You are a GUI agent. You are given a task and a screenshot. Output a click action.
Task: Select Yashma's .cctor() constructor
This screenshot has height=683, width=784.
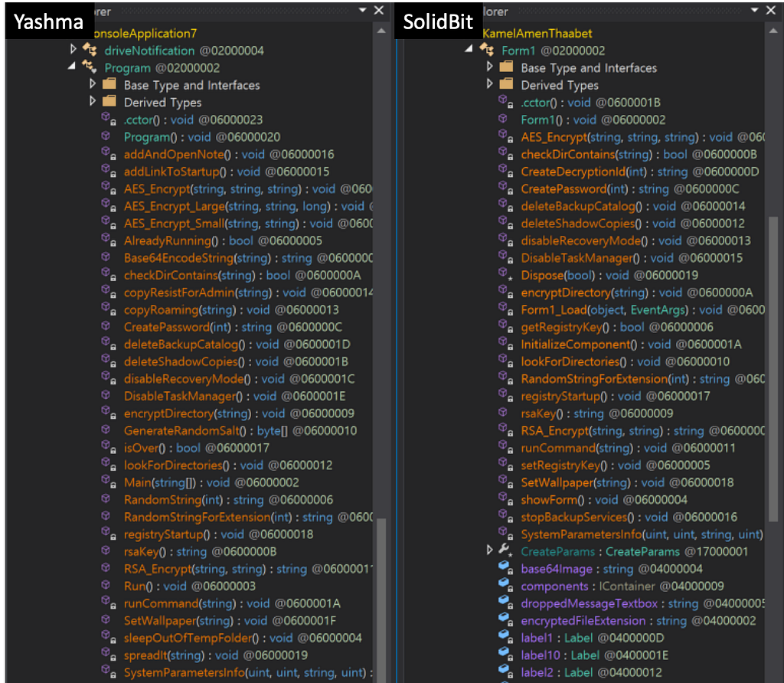(193, 120)
